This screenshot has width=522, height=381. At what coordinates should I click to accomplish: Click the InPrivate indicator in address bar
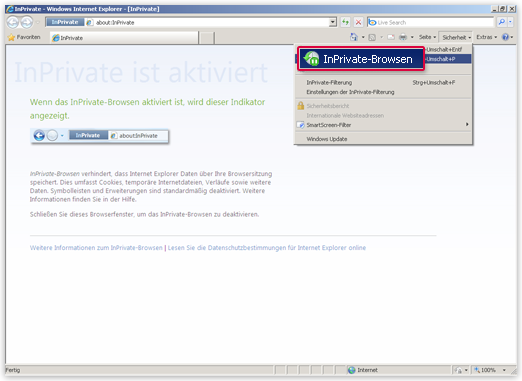tap(65, 22)
